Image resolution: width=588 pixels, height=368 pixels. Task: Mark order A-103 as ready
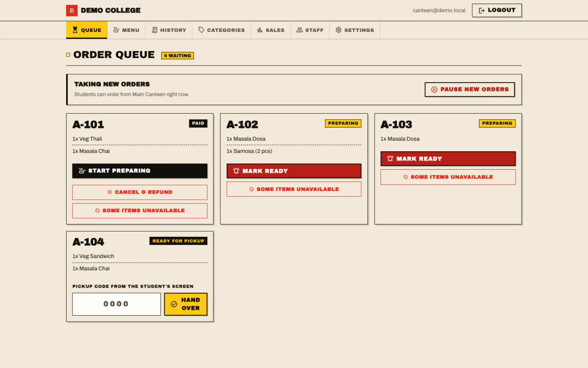(x=448, y=159)
